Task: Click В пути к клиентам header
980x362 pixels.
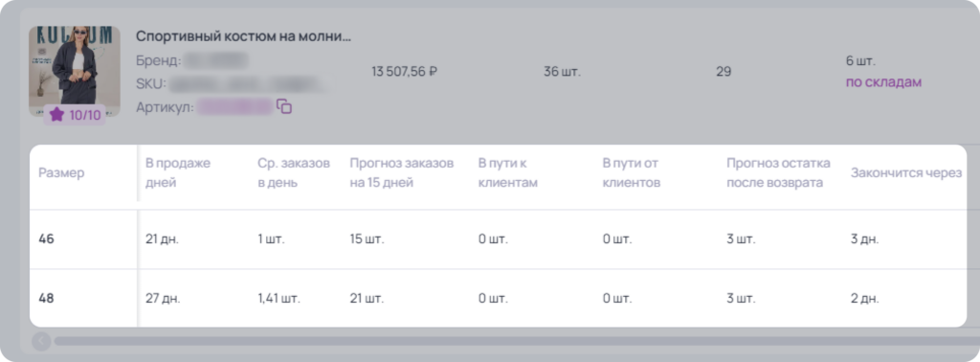Action: click(x=507, y=173)
